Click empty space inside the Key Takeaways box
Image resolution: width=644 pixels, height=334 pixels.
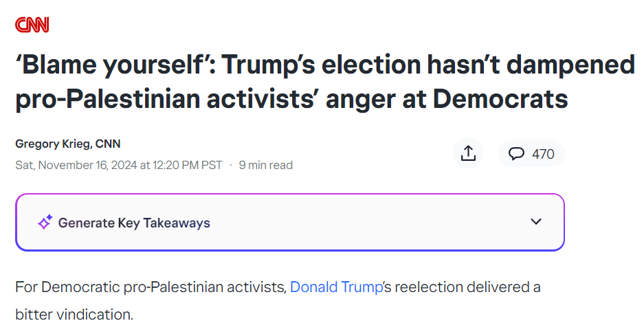[x=370, y=222]
